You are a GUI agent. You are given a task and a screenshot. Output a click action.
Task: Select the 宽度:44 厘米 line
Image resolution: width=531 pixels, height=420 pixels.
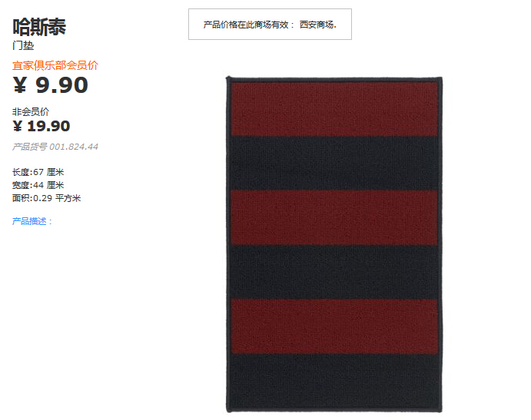coord(38,185)
